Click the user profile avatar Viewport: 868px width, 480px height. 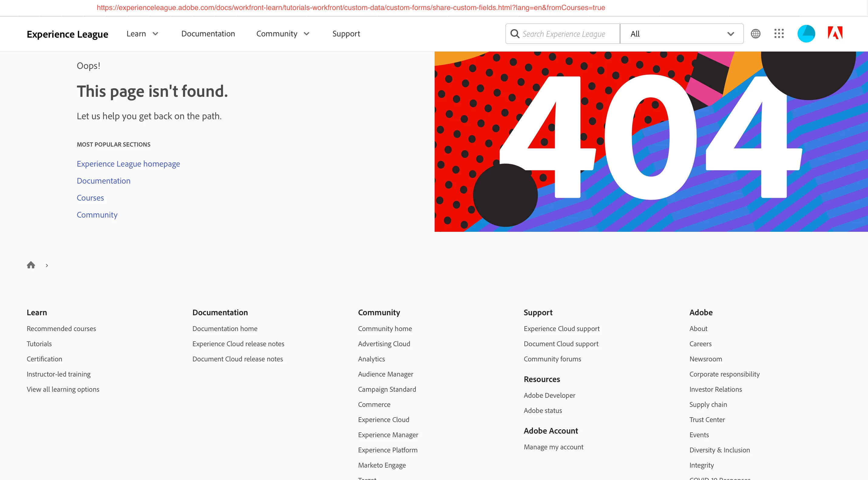click(x=806, y=34)
